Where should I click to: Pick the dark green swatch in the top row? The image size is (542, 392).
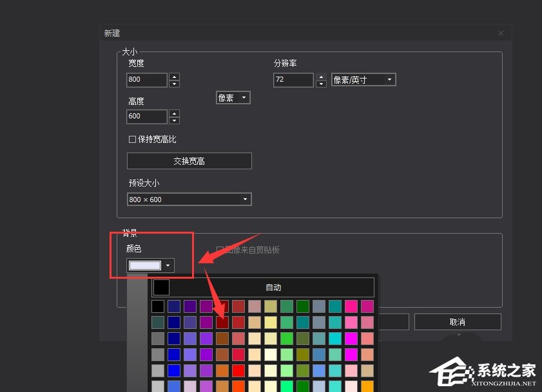[x=303, y=306]
